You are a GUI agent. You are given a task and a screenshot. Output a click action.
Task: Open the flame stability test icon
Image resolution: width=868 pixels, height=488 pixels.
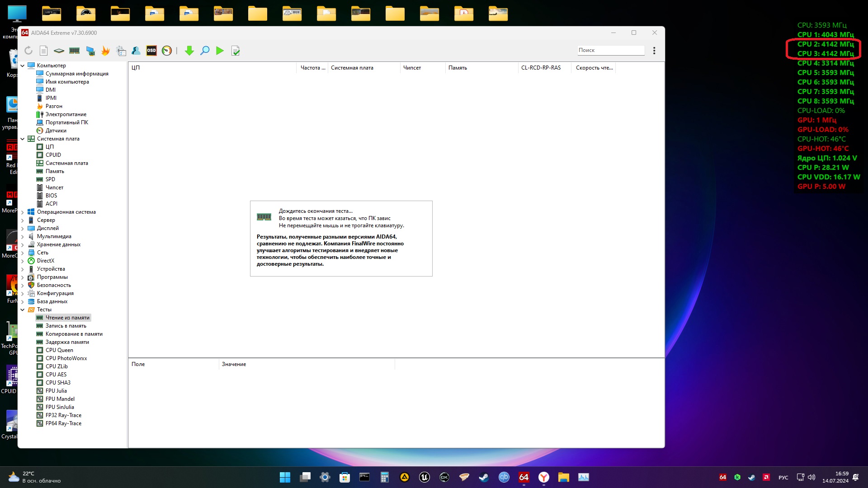[105, 51]
